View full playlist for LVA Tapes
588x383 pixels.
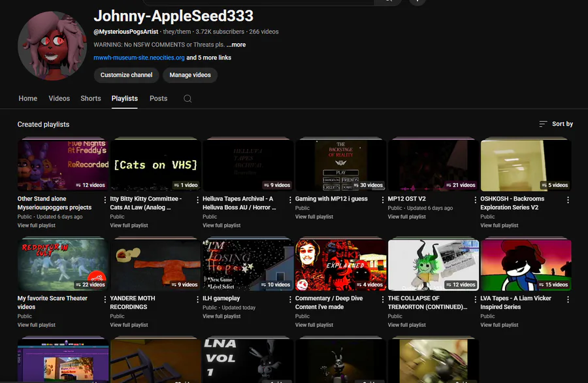[500, 325]
